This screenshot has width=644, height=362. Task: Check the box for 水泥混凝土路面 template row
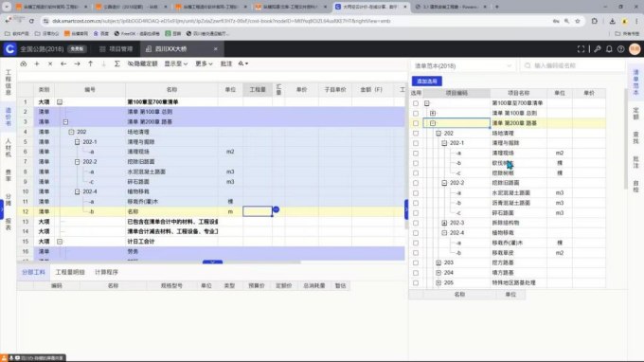point(416,192)
